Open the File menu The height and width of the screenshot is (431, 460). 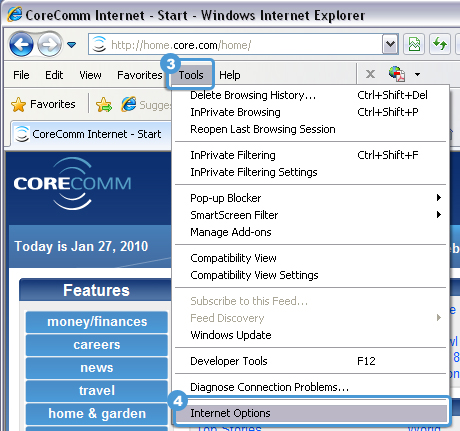[x=21, y=75]
